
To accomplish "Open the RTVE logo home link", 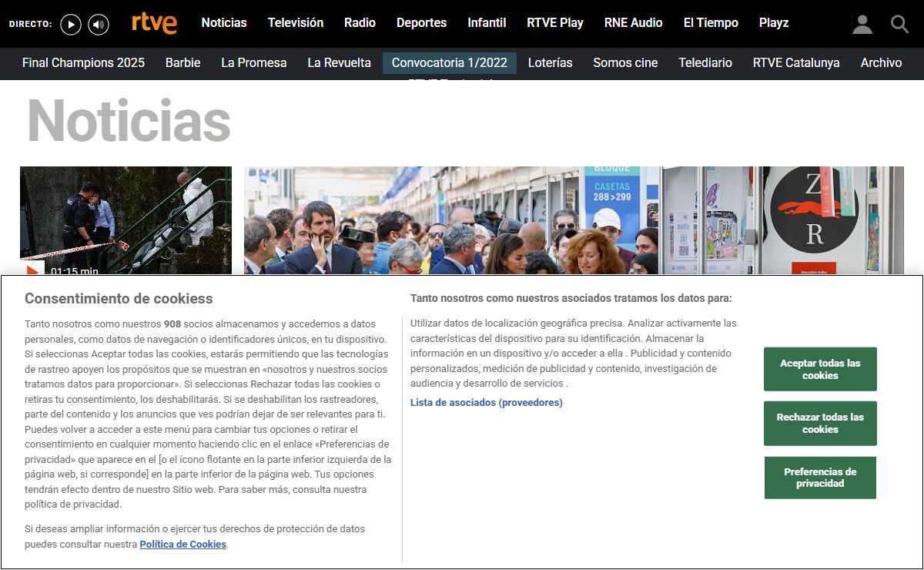I will [154, 23].
